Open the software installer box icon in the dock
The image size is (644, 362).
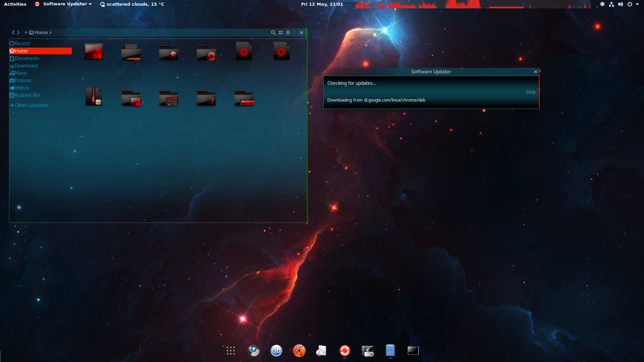pos(322,351)
